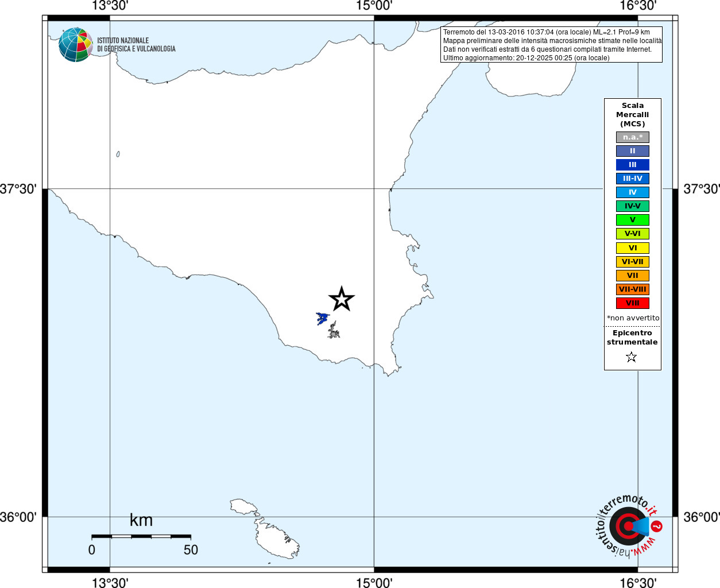The width and height of the screenshot is (720, 588).
Task: Click the island of Malta on the map
Action: pyautogui.click(x=278, y=539)
